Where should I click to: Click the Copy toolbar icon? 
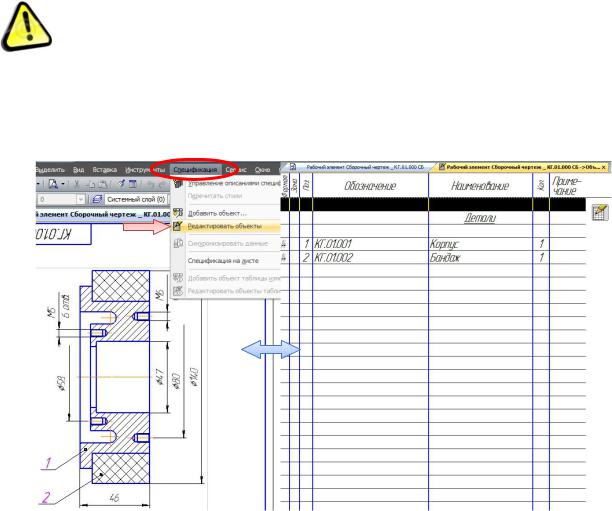point(91,184)
